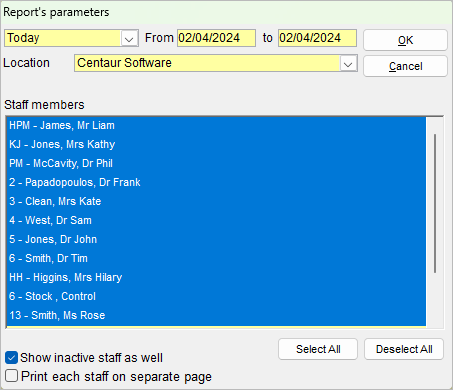Click the 'to' date field
The image size is (453, 390).
point(317,38)
